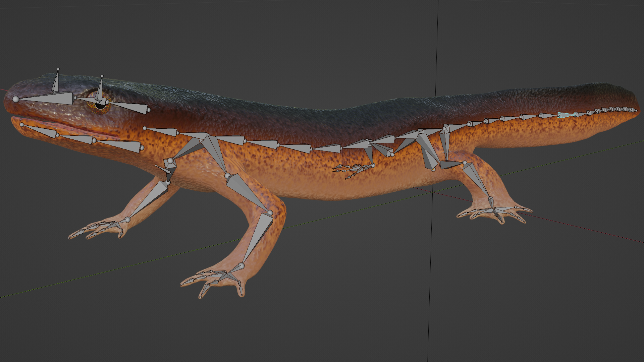Click the far front leg shoulder joint

170,161
